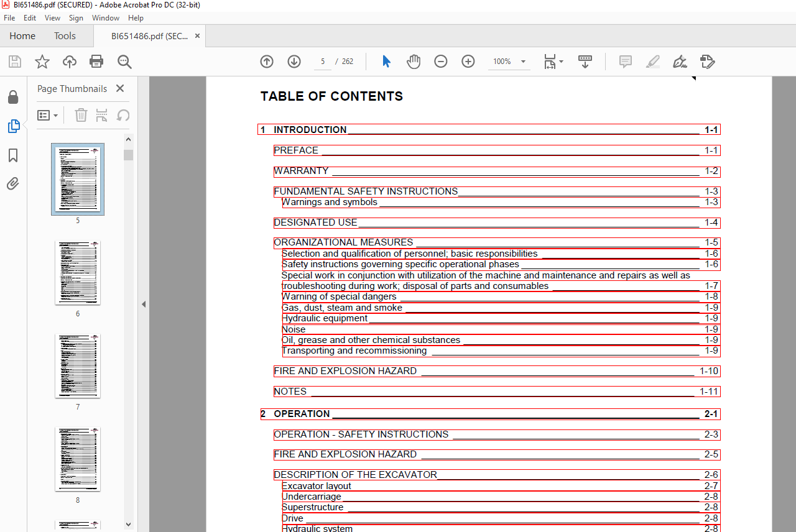Image resolution: width=796 pixels, height=532 pixels.
Task: Click the thumbnails panel scrollbar handle
Action: pyautogui.click(x=128, y=155)
